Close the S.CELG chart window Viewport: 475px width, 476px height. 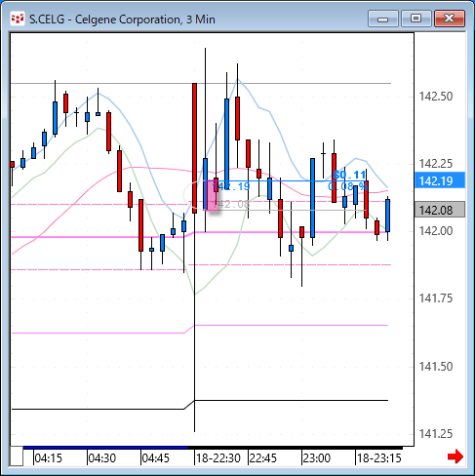point(450,19)
